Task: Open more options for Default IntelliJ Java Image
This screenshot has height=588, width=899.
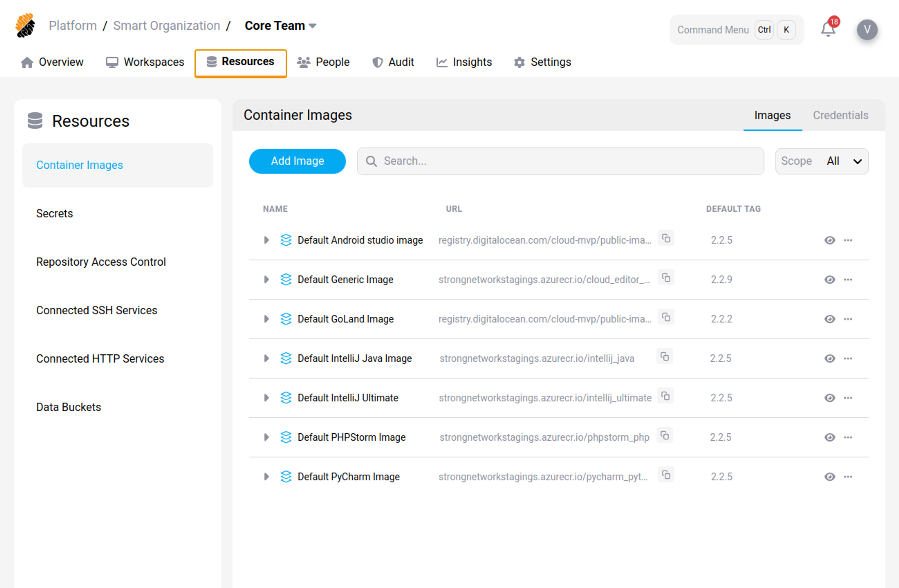Action: coord(848,358)
